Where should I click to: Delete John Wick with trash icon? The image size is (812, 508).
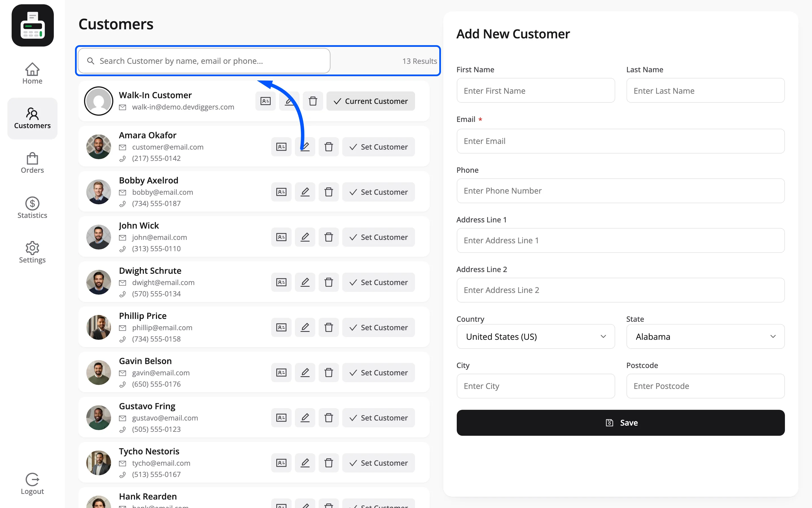328,237
